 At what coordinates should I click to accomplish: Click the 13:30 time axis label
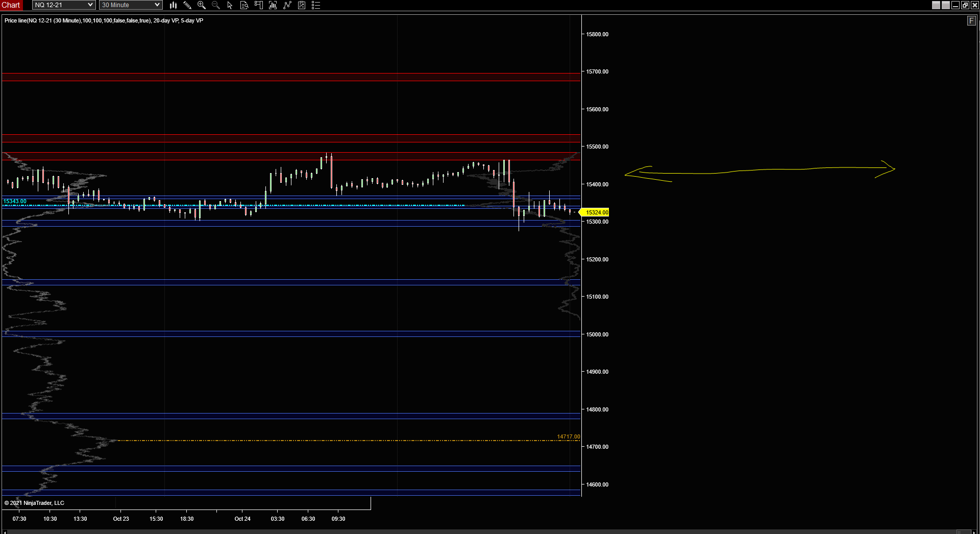pyautogui.click(x=80, y=519)
